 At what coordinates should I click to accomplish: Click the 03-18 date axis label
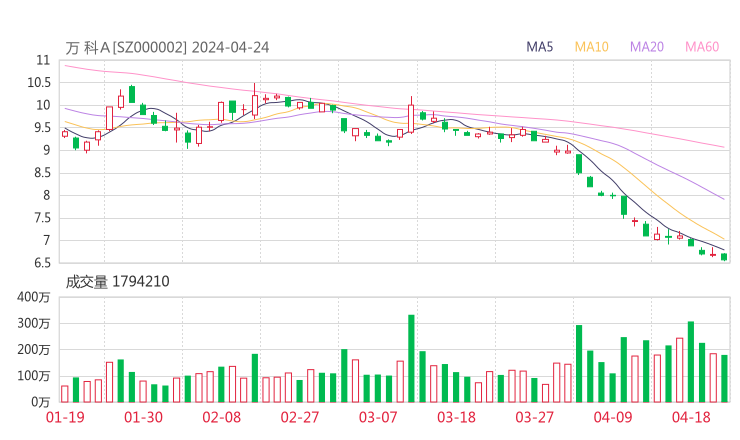coord(456,417)
